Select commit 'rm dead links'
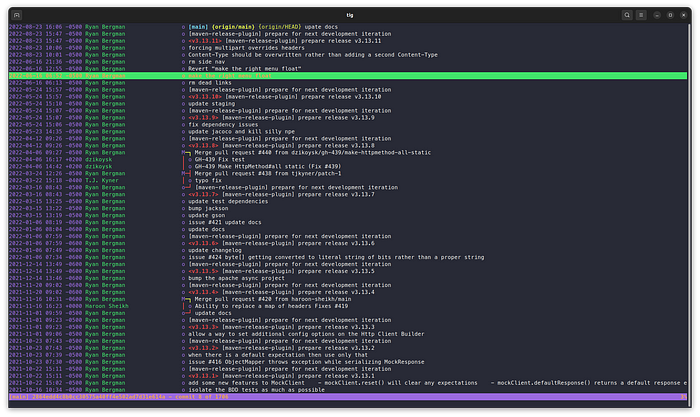The width and height of the screenshot is (700, 417). pyautogui.click(x=209, y=83)
